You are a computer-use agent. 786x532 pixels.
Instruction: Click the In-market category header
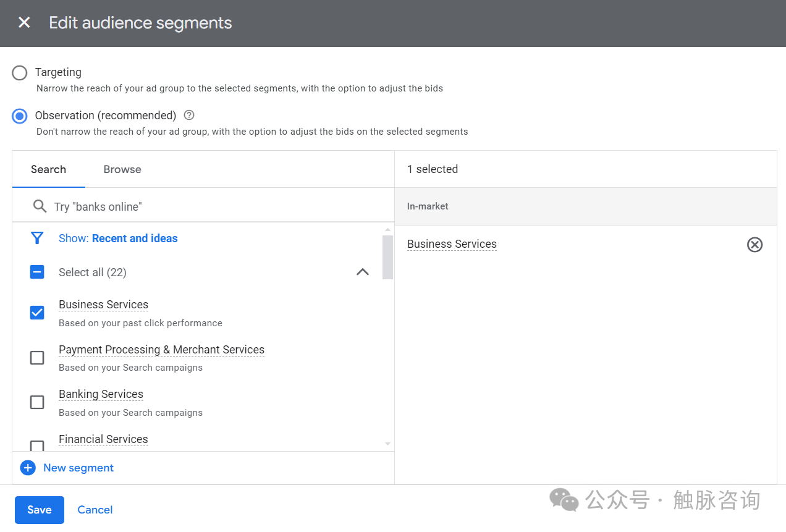pos(428,206)
